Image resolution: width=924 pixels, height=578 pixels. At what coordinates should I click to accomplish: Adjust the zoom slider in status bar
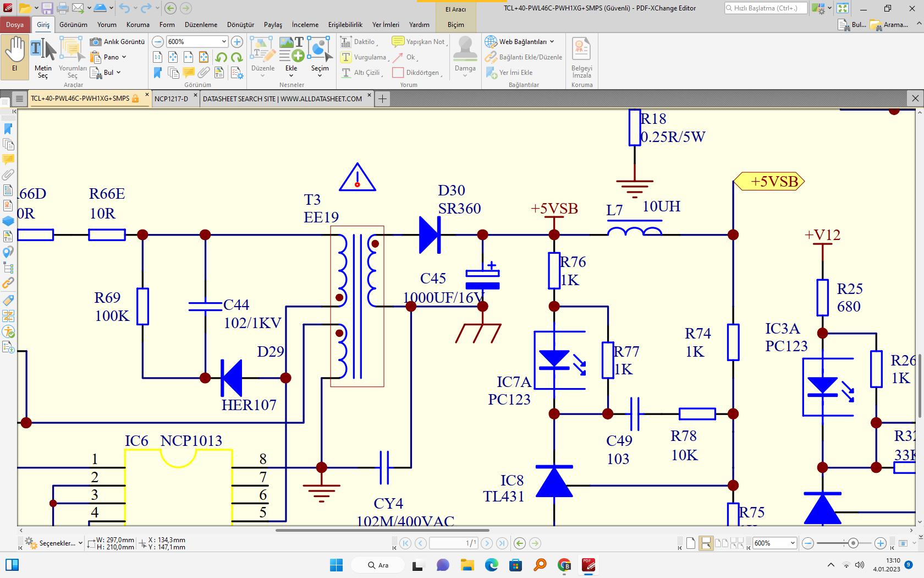click(853, 543)
